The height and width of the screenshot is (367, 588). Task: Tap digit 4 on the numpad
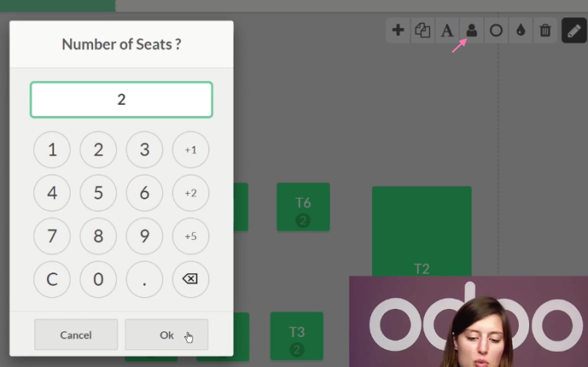[52, 193]
